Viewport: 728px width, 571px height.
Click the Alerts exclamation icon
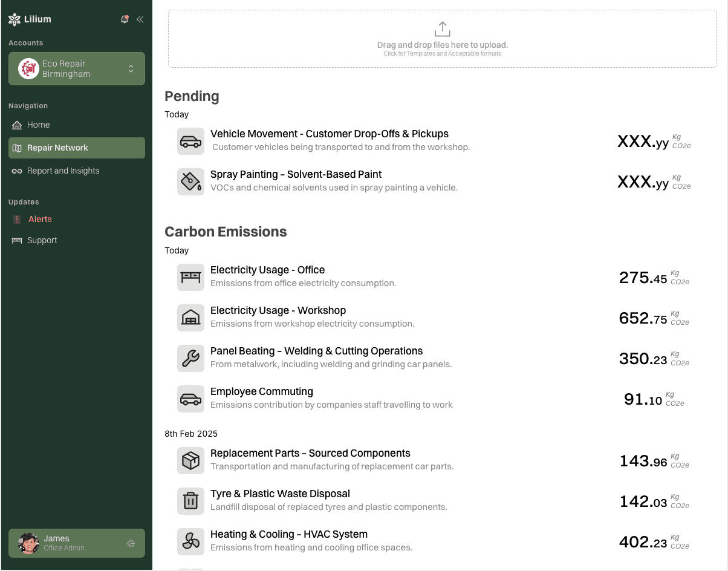click(x=17, y=220)
